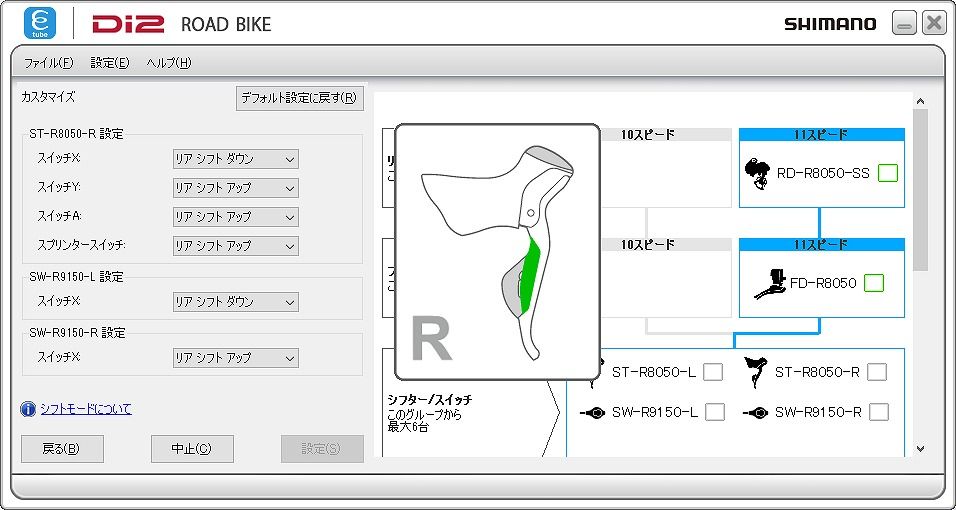
Task: Tick the RD-R8050-SS checkbox
Action: click(888, 173)
